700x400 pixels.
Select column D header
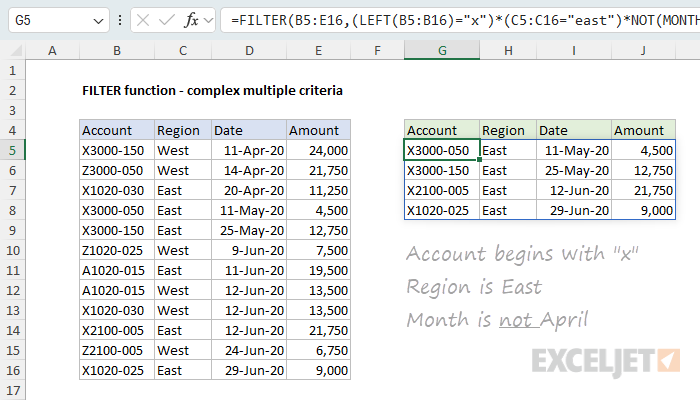(x=249, y=50)
